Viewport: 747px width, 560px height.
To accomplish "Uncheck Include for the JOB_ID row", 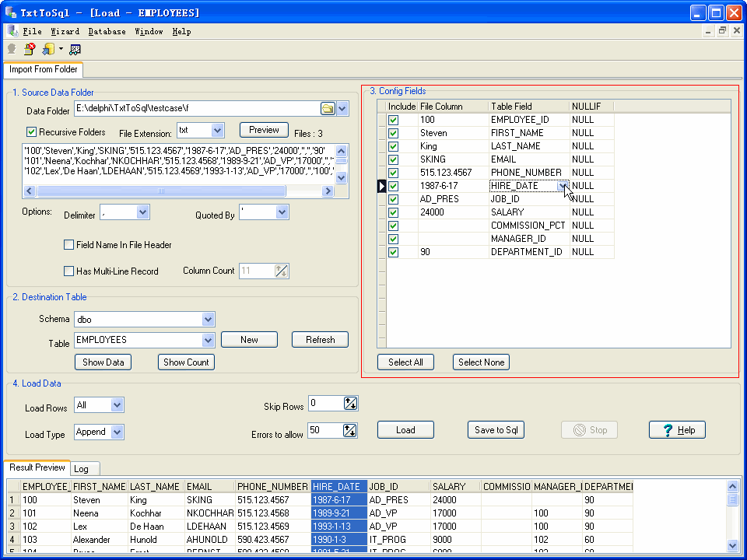I will point(393,199).
